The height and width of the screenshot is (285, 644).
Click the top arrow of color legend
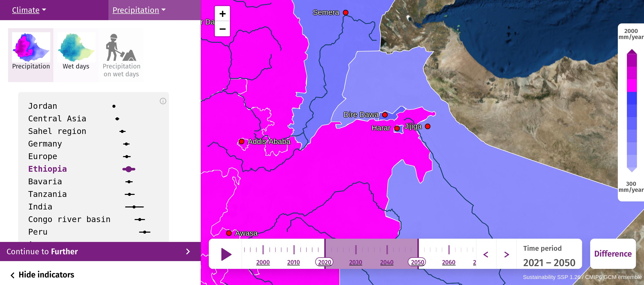pyautogui.click(x=632, y=52)
